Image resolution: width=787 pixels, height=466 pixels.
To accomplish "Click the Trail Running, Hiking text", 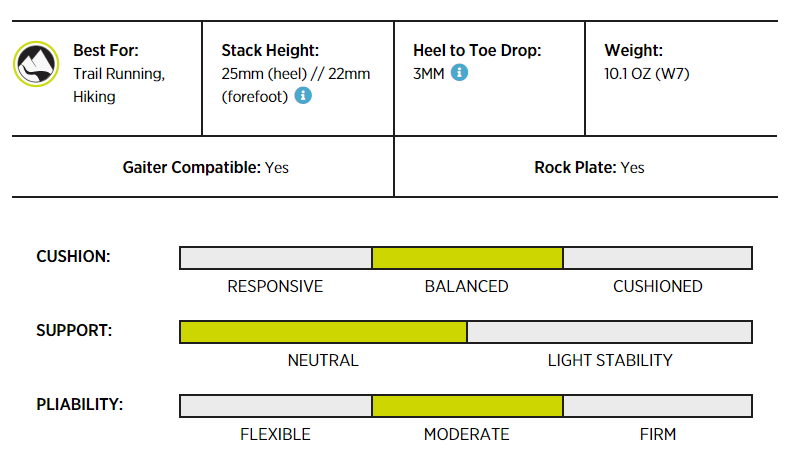I will (118, 85).
